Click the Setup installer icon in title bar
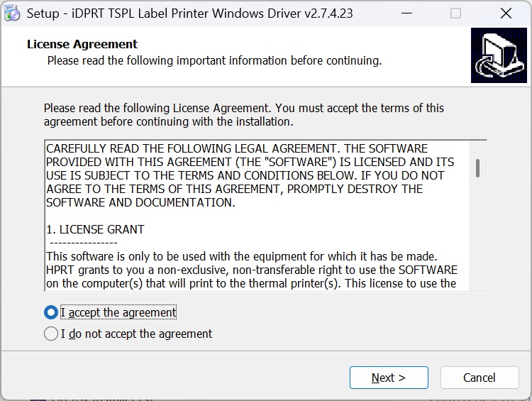The width and height of the screenshot is (532, 401). 12,13
